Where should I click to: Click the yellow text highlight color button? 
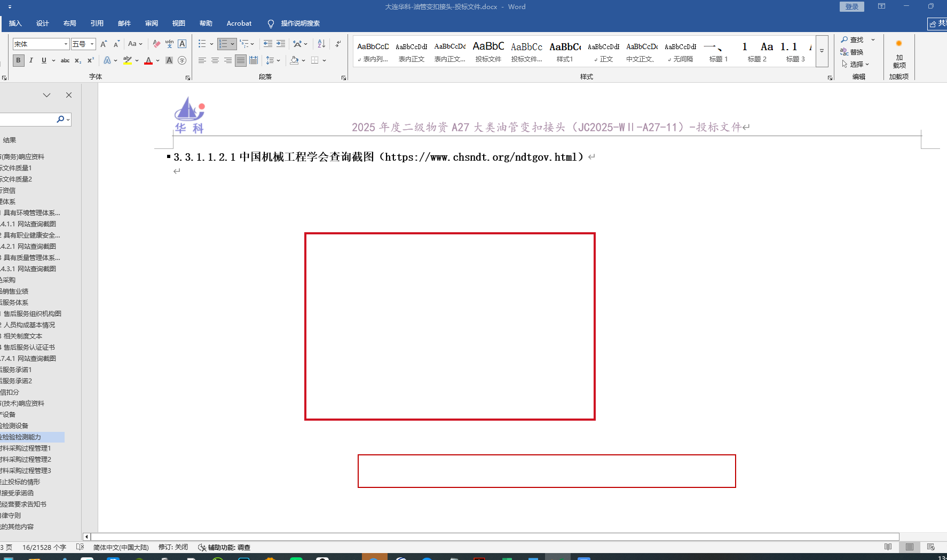tap(128, 60)
